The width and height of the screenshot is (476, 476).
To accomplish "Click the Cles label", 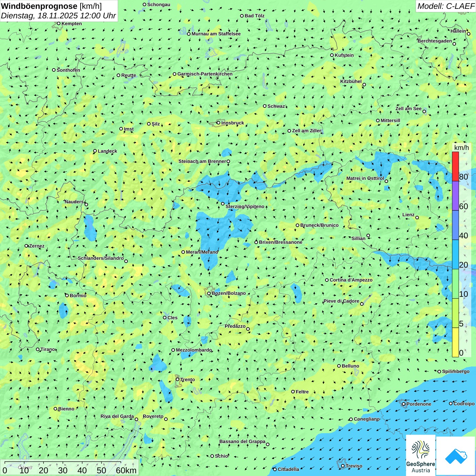I will tap(172, 318).
